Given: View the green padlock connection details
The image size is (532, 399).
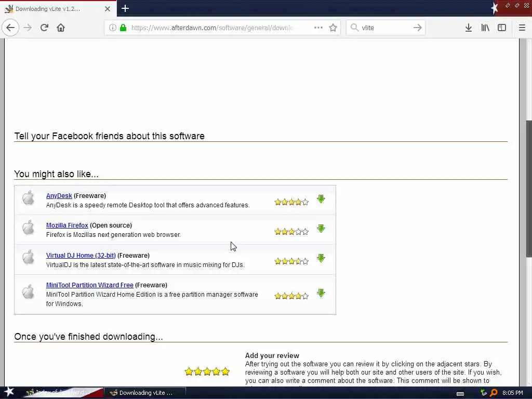Looking at the screenshot, I should click(x=123, y=28).
